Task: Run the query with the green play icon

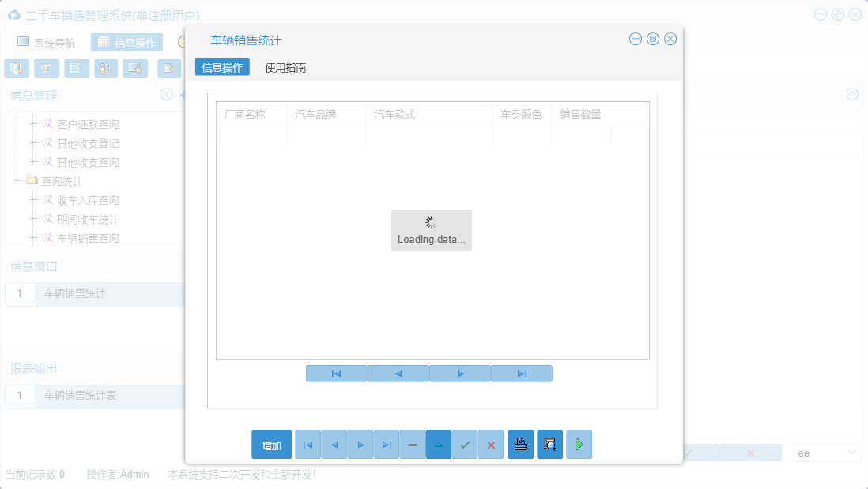Action: coord(578,444)
